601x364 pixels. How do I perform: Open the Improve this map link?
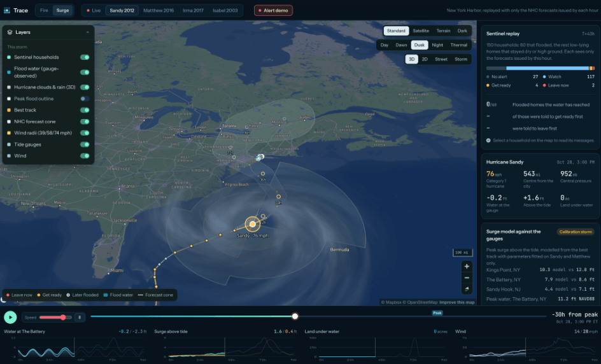point(457,302)
